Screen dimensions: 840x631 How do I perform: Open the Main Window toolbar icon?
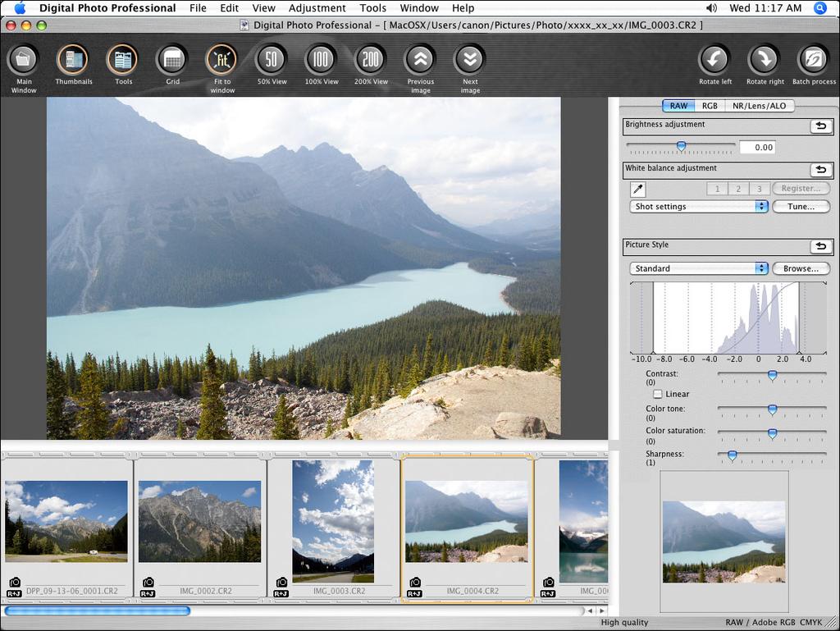(23, 59)
